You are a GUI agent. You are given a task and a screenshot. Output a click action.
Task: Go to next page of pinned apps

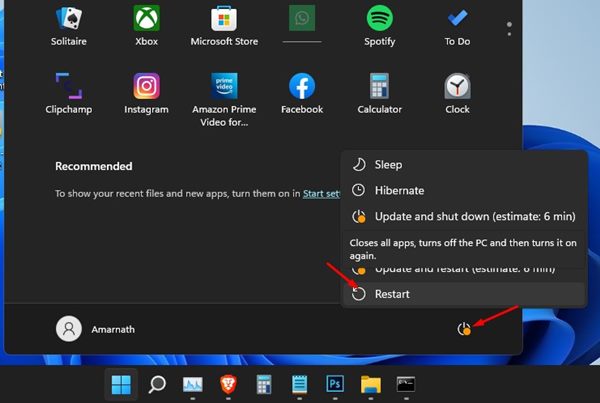click(x=509, y=34)
